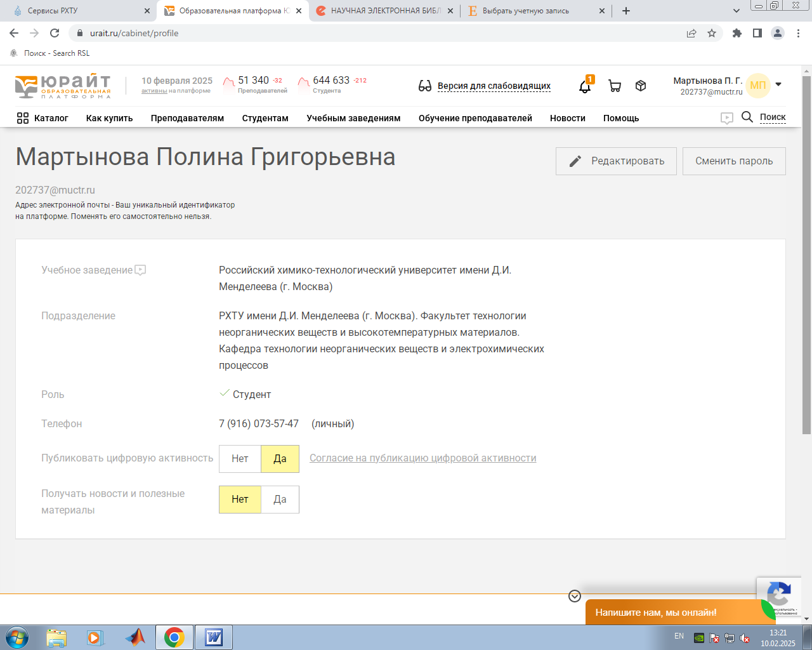Set publish digital activity to Нет
This screenshot has height=650, width=812.
pyautogui.click(x=240, y=459)
